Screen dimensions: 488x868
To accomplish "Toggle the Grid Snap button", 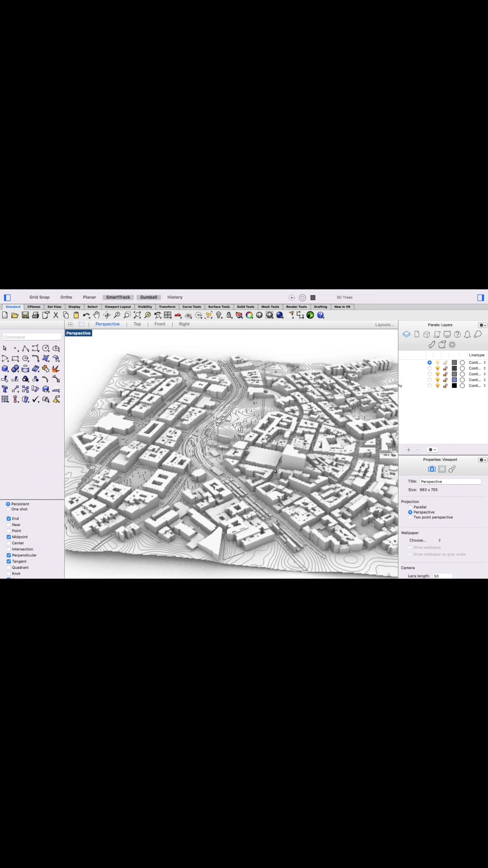I will click(x=39, y=297).
